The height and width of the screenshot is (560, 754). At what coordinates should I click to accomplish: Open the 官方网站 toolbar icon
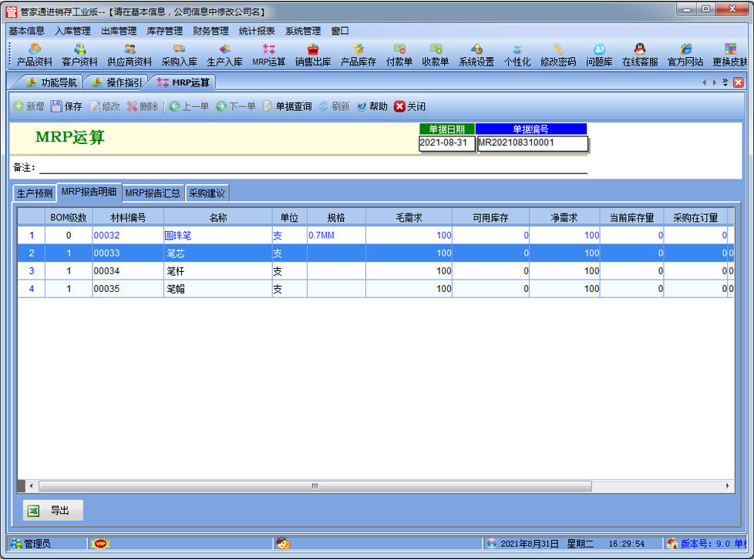[685, 55]
